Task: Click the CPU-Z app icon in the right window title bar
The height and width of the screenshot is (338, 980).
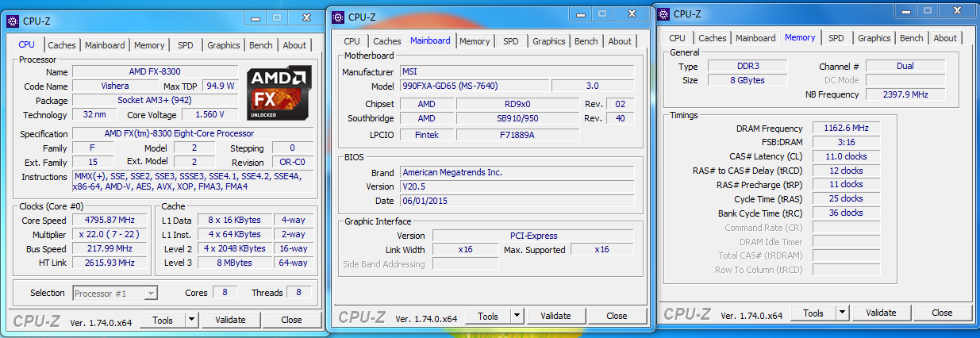Action: [x=663, y=13]
